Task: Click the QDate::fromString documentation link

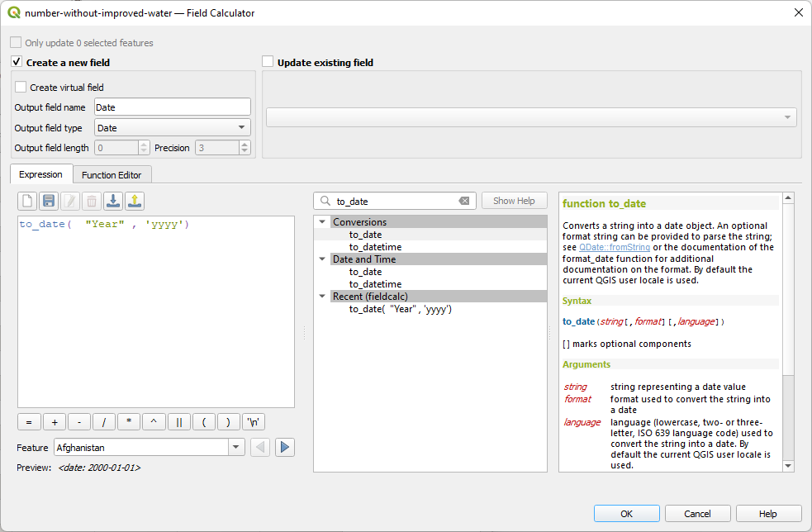Action: click(x=613, y=247)
